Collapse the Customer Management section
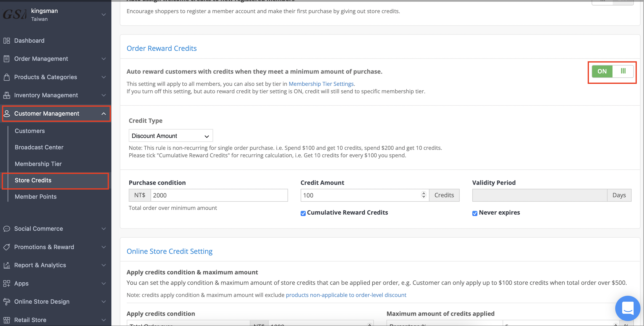Image resolution: width=644 pixels, height=326 pixels. [103, 114]
